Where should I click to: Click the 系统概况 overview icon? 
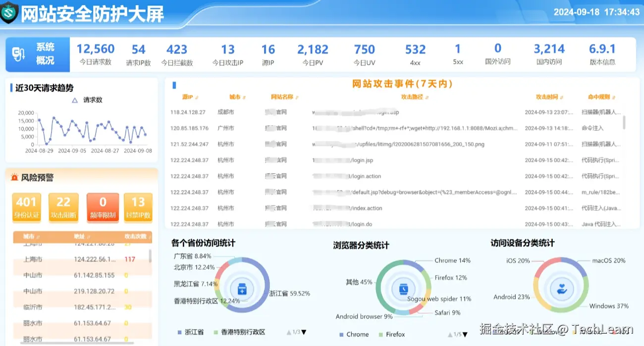coord(19,54)
